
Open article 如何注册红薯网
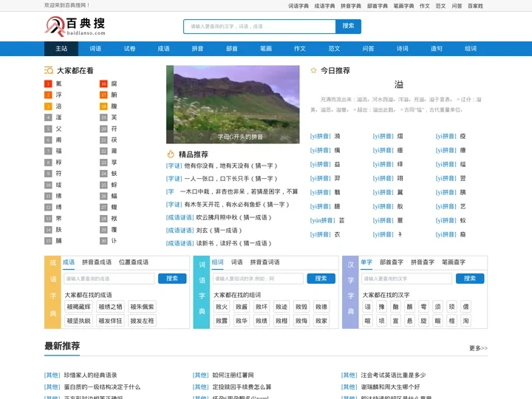click(x=233, y=375)
